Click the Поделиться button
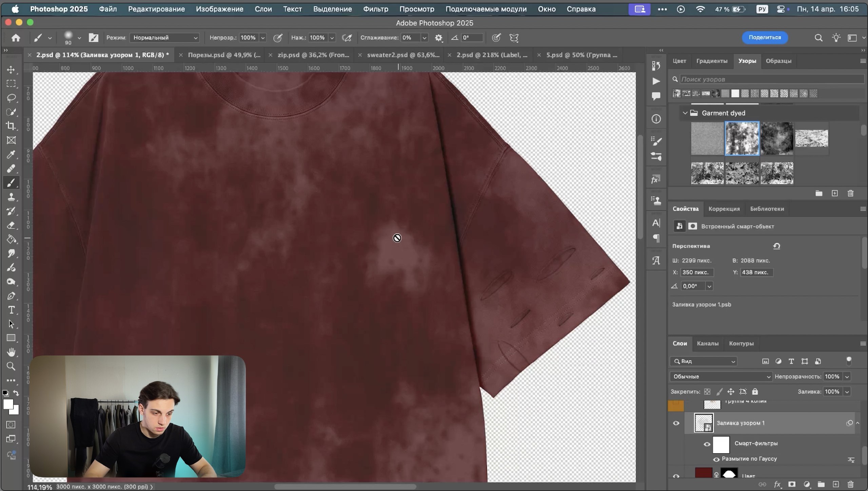Screen dimensions: 868x491 pyautogui.click(x=765, y=37)
